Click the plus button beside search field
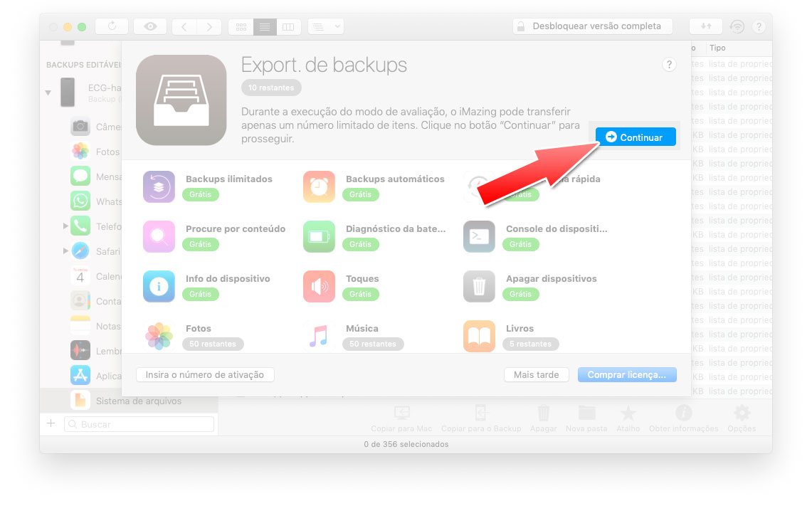The height and width of the screenshot is (506, 812). (51, 423)
